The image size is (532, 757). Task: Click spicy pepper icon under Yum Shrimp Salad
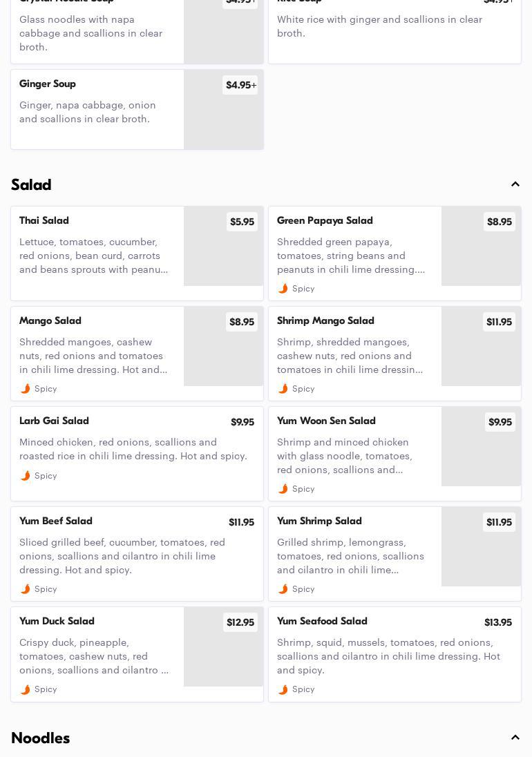click(x=283, y=589)
